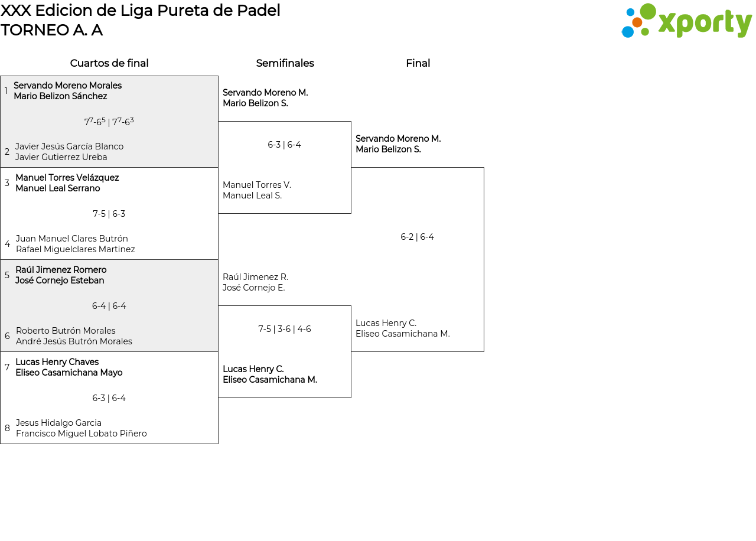This screenshot has width=756, height=541.
Task: Click the Final column heading
Action: 418,63
